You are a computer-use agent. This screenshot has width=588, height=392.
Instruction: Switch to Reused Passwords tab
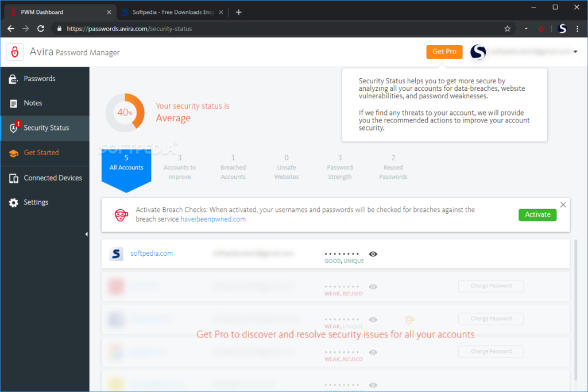(x=393, y=167)
